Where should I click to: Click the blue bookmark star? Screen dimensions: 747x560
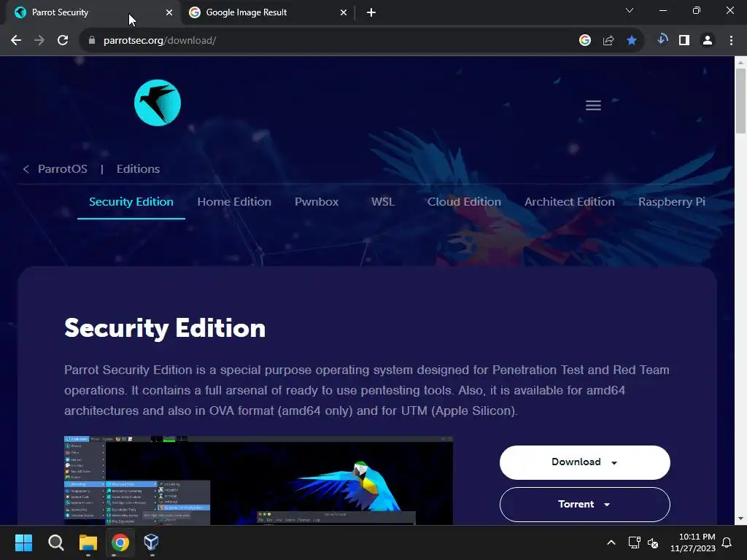(x=632, y=41)
